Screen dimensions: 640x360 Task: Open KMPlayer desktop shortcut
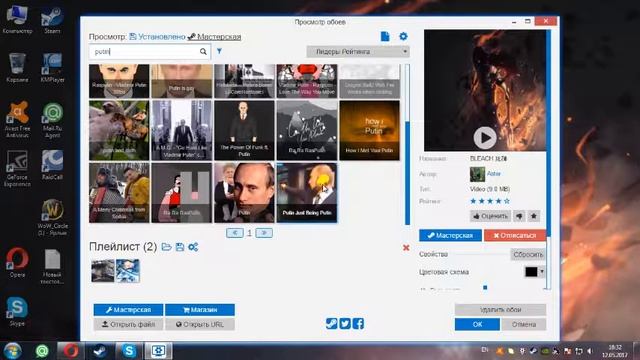tap(52, 68)
